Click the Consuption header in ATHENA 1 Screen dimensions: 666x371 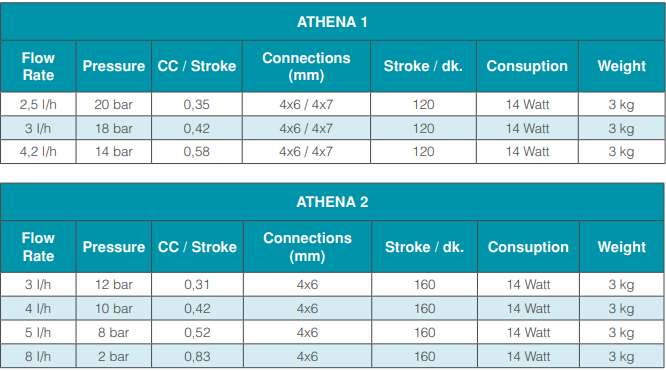pyautogui.click(x=527, y=66)
